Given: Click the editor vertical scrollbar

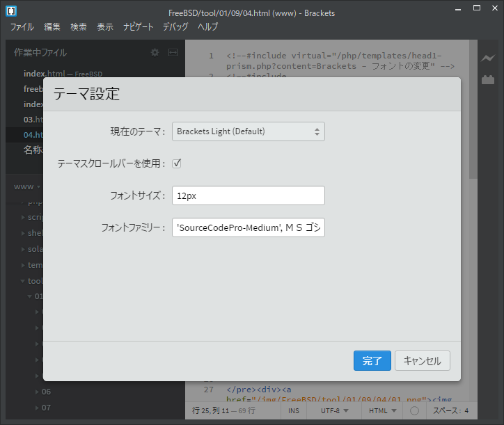Looking at the screenshot, I should [473, 109].
